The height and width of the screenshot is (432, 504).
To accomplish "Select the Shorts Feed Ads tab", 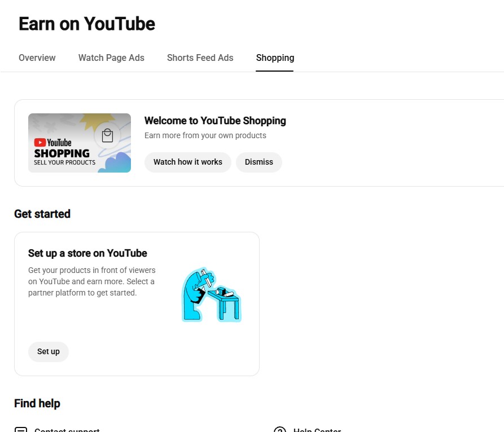I will tap(200, 58).
